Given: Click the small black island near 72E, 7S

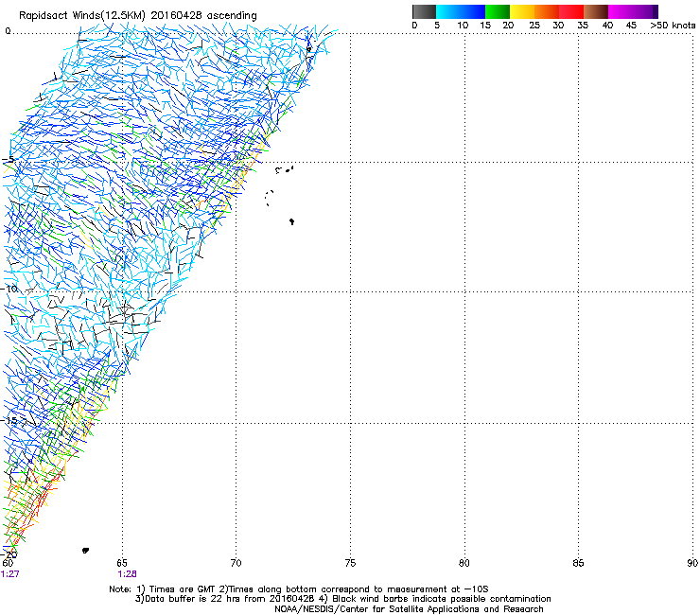Looking at the screenshot, I should [291, 221].
